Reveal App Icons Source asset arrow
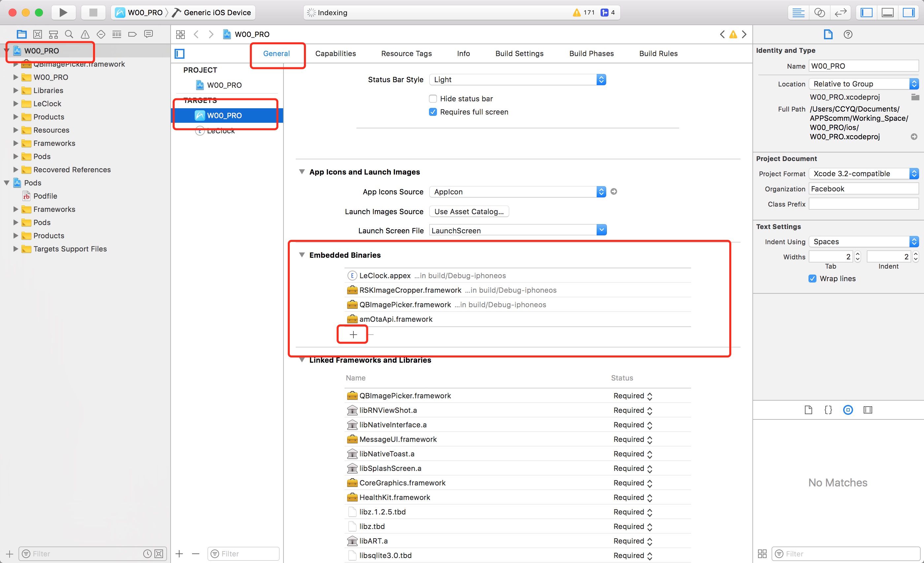The width and height of the screenshot is (924, 563). 614,191
